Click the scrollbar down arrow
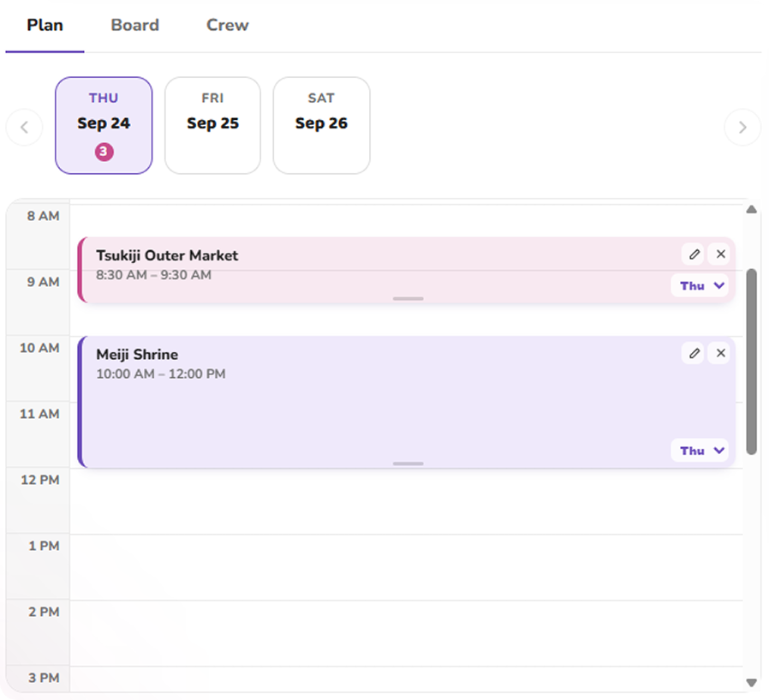The width and height of the screenshot is (769, 700). (x=751, y=682)
